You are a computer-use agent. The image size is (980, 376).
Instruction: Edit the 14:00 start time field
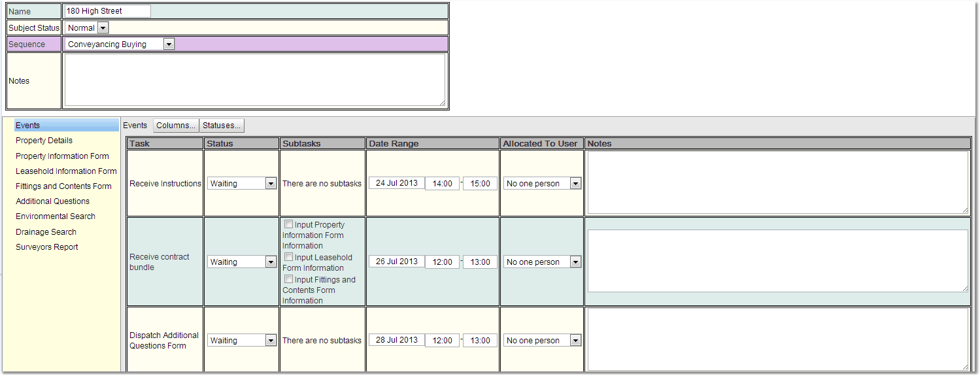pyautogui.click(x=442, y=184)
